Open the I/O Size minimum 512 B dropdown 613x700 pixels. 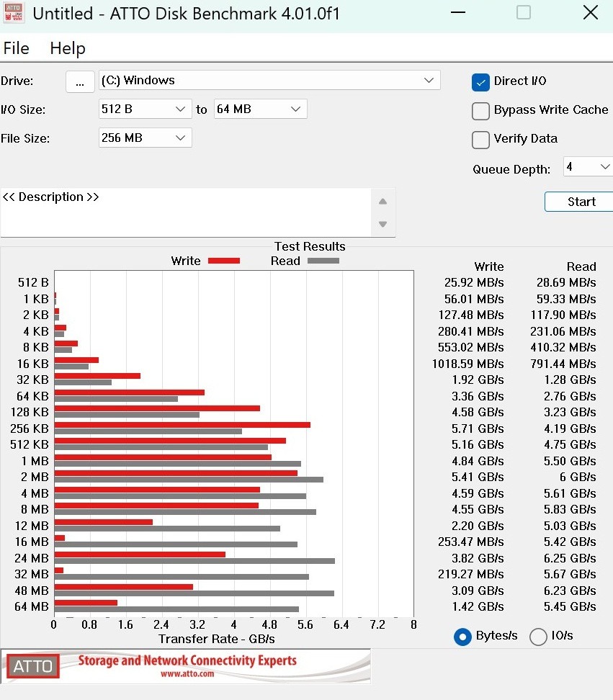(145, 109)
